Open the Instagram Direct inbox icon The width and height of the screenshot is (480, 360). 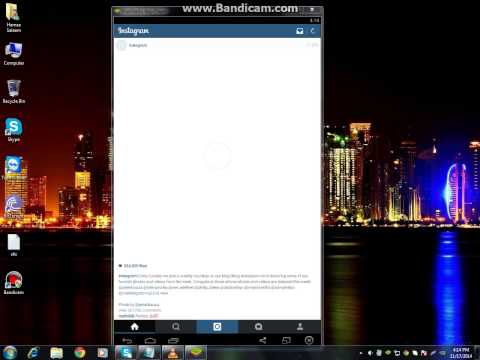(300, 31)
